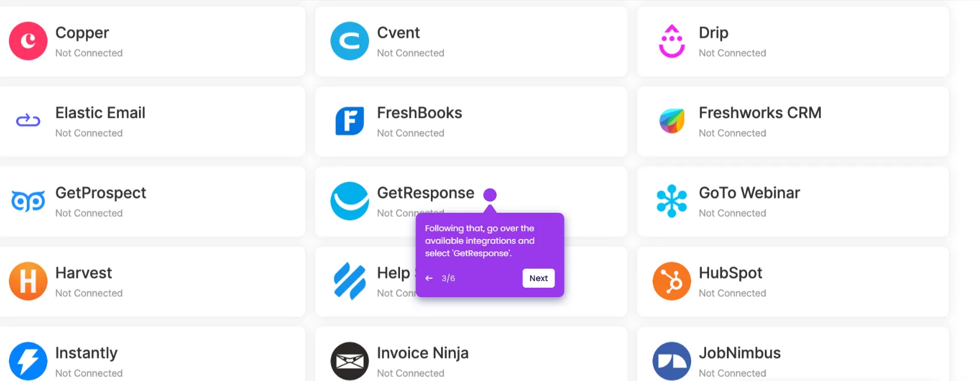Select the Harvest logo icon

pos(28,281)
